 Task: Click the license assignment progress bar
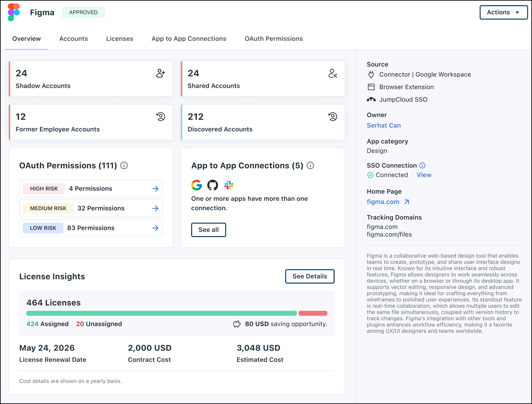(x=176, y=313)
